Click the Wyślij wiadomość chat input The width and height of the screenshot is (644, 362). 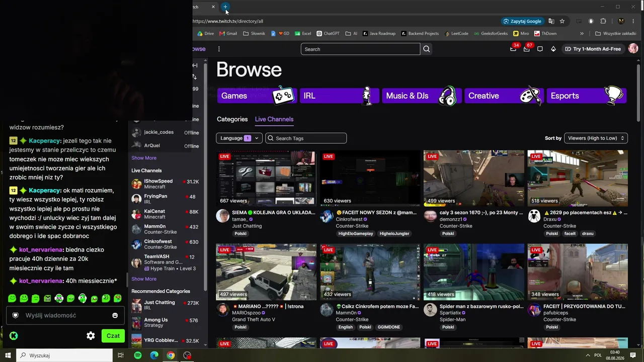click(x=64, y=315)
